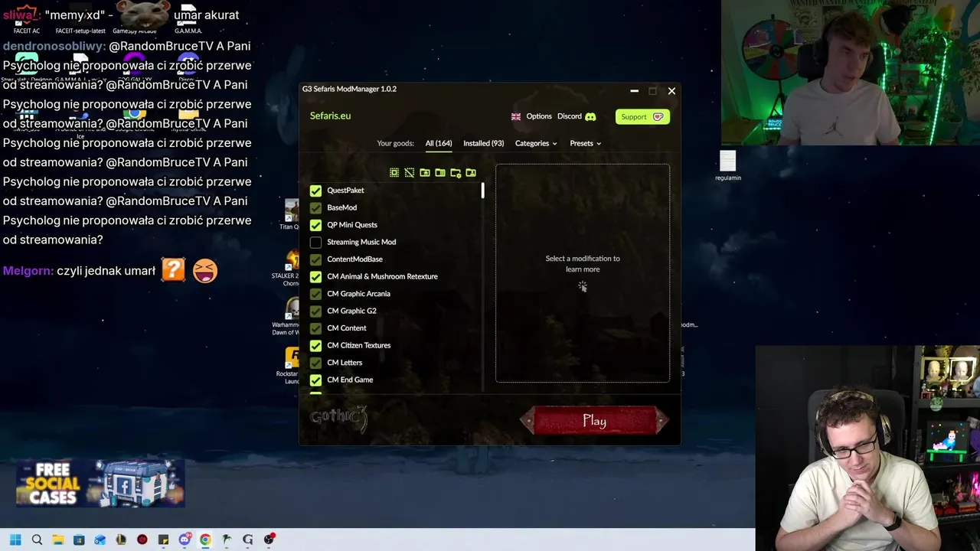Viewport: 980px width, 551px height.
Task: Switch to the All (164) tab
Action: pos(439,143)
